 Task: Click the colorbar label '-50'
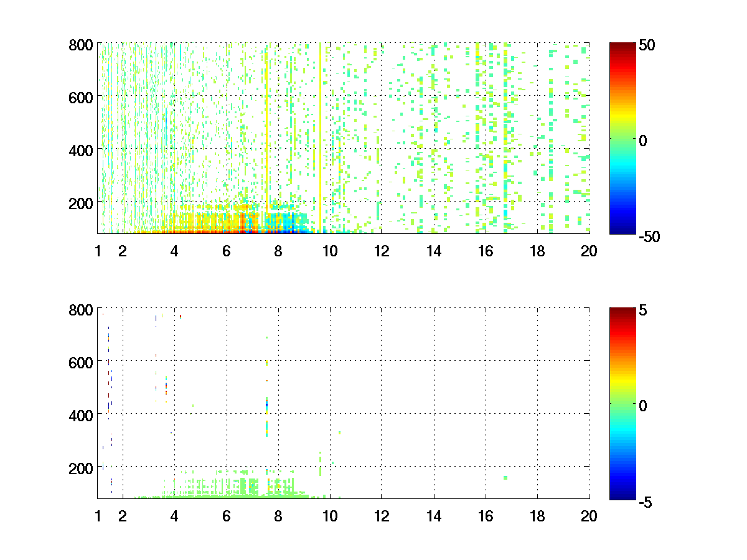pyautogui.click(x=651, y=236)
